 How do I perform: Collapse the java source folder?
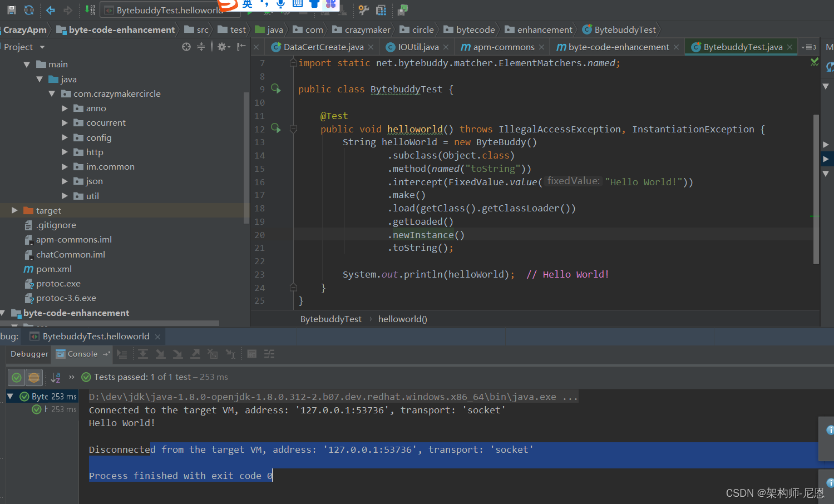[40, 80]
